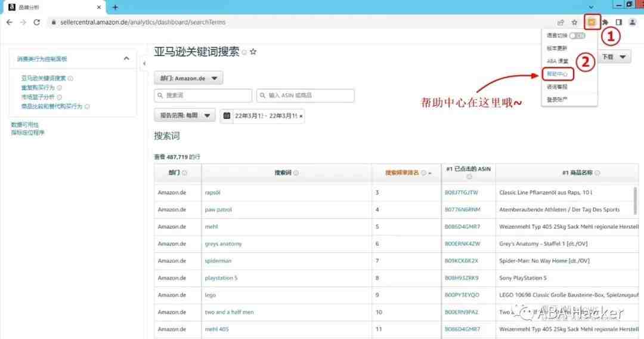Open search term link paw patrol

[218, 209]
